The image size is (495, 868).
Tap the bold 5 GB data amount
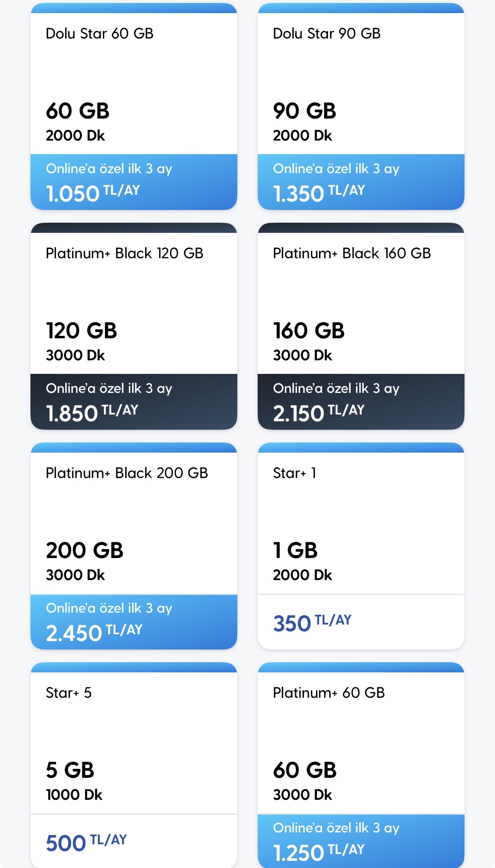coord(70,770)
